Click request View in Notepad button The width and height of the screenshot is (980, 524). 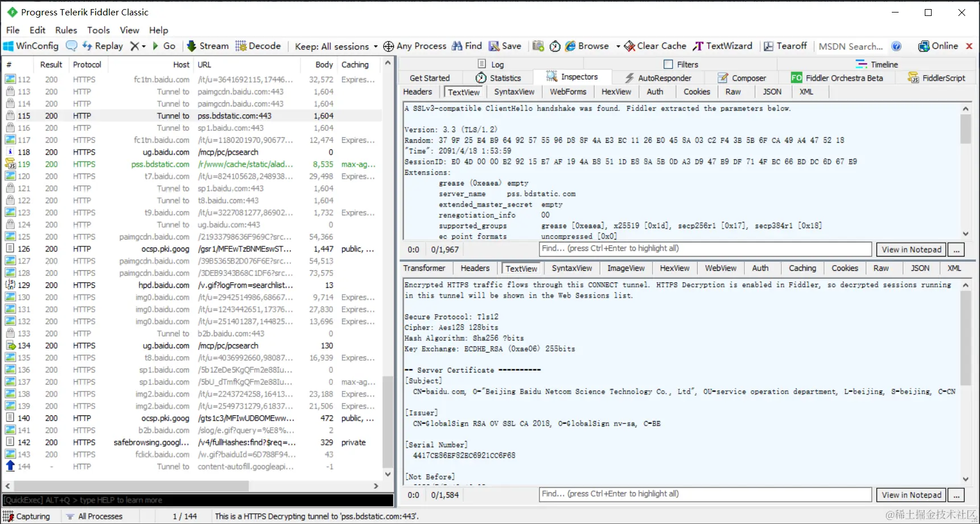pyautogui.click(x=911, y=249)
